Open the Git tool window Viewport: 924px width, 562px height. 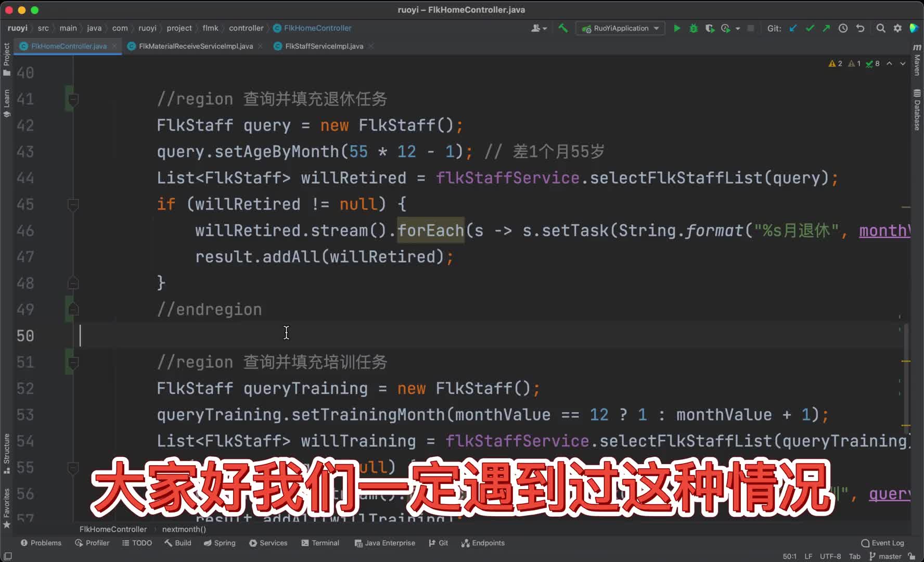point(439,543)
